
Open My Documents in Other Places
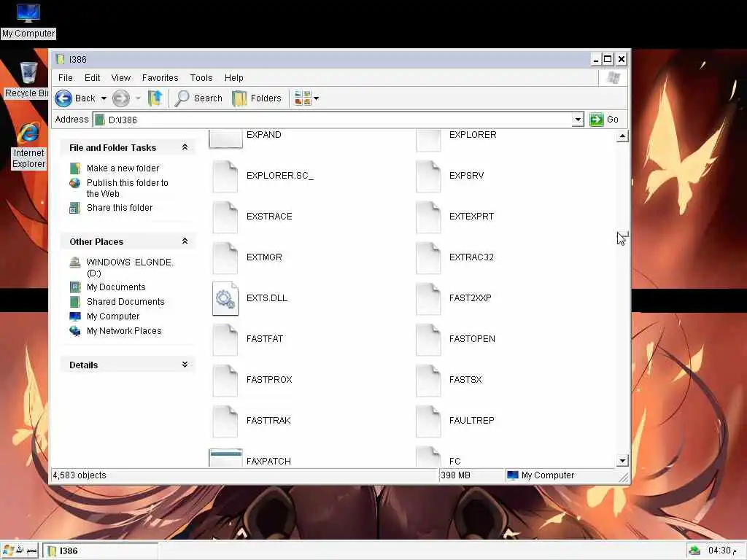[x=116, y=287]
